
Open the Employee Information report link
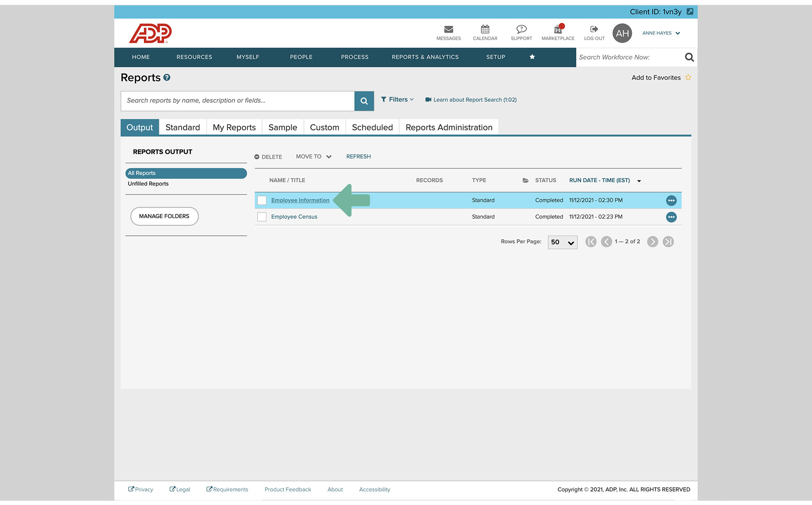(x=300, y=200)
